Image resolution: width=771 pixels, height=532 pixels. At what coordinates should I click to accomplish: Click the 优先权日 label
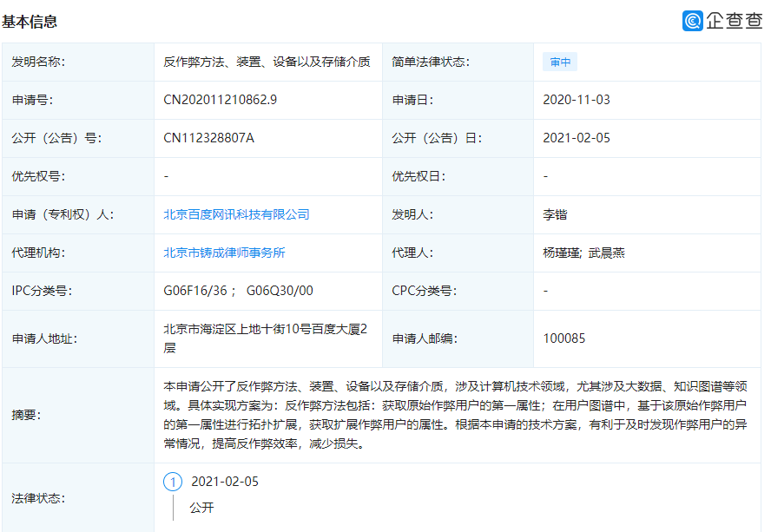click(x=419, y=176)
